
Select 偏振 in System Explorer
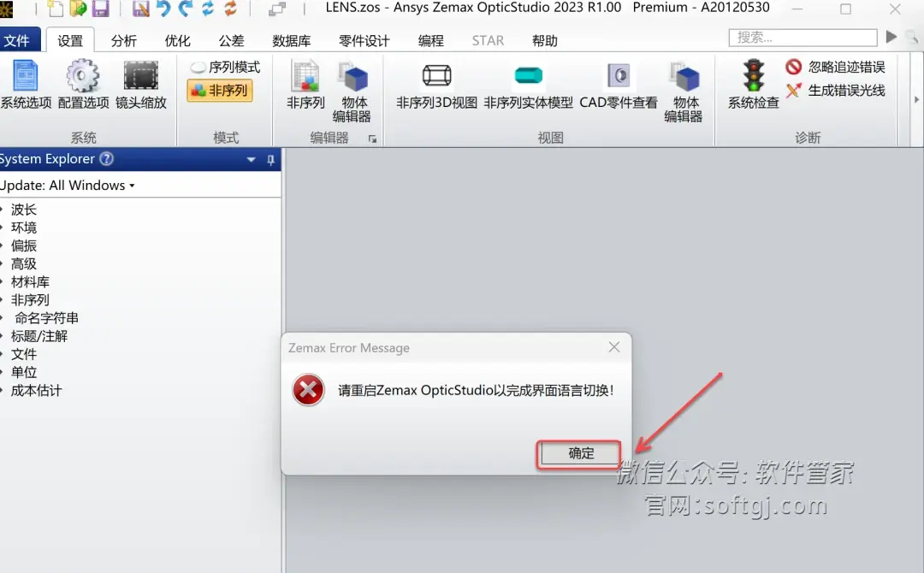click(24, 245)
